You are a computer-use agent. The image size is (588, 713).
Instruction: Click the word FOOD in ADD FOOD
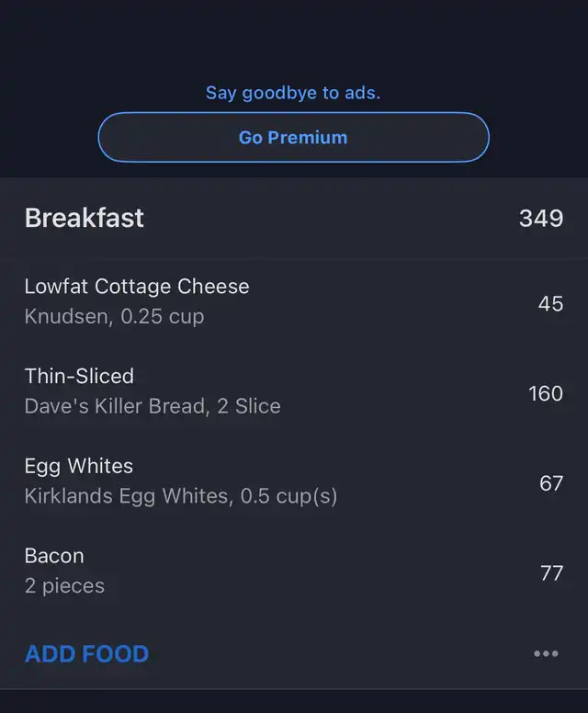point(116,654)
